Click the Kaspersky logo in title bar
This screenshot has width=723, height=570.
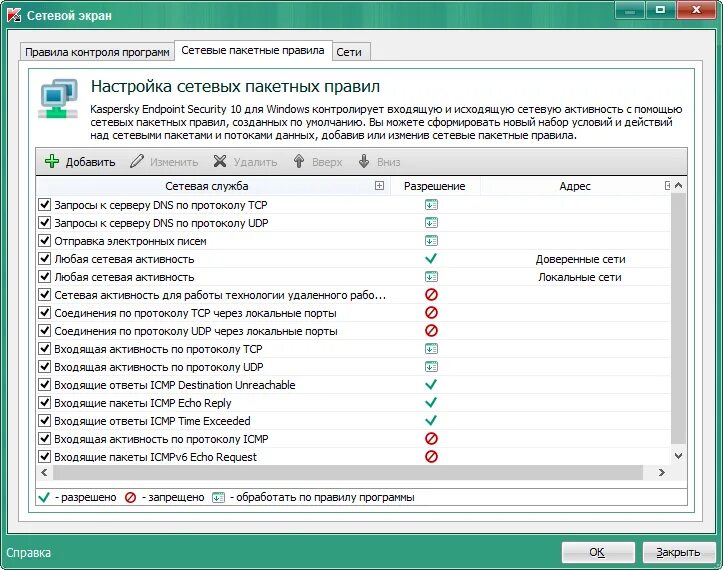point(14,15)
